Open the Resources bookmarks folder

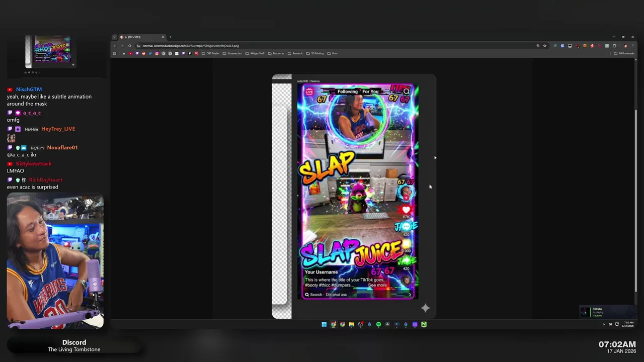[x=276, y=53]
